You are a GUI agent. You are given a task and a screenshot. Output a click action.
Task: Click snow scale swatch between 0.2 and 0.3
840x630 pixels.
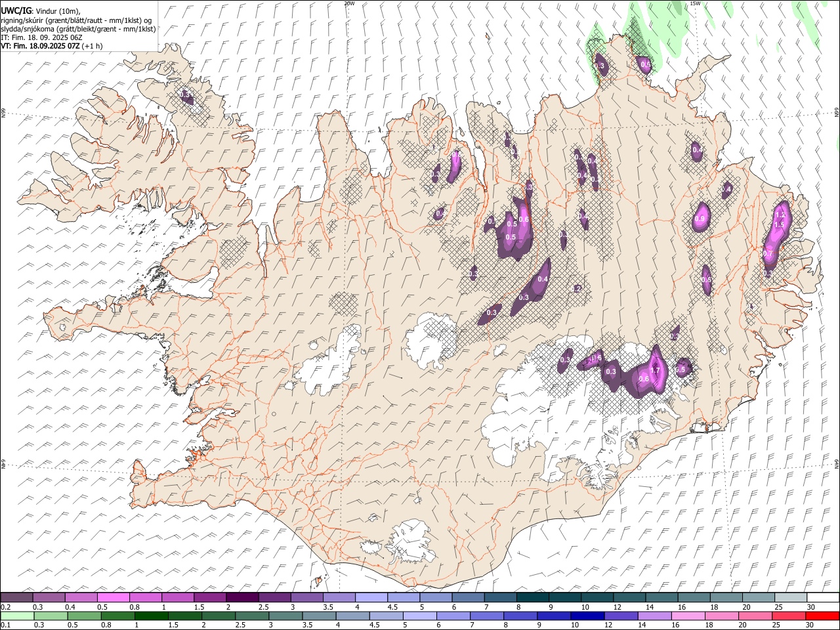click(x=17, y=598)
